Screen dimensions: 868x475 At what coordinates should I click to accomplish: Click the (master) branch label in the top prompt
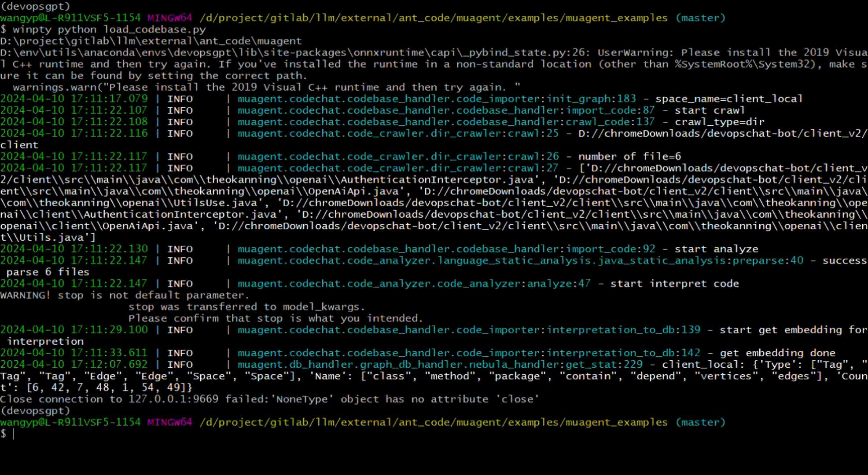700,18
